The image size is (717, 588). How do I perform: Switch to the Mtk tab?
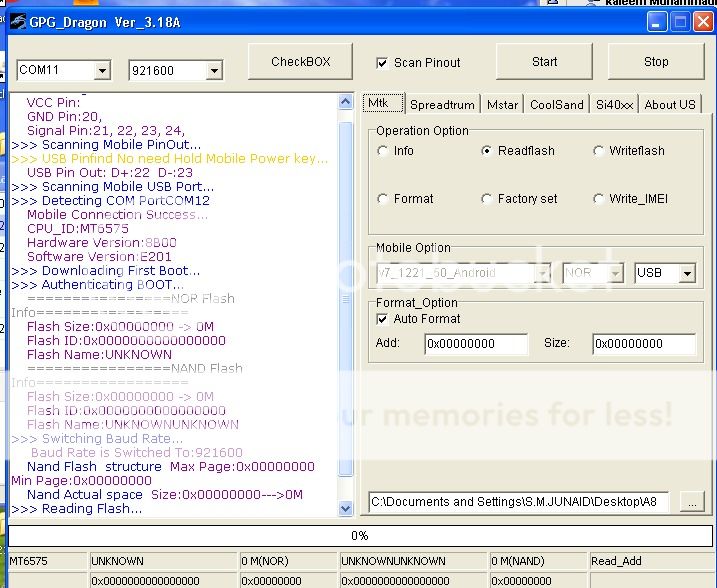click(x=384, y=103)
